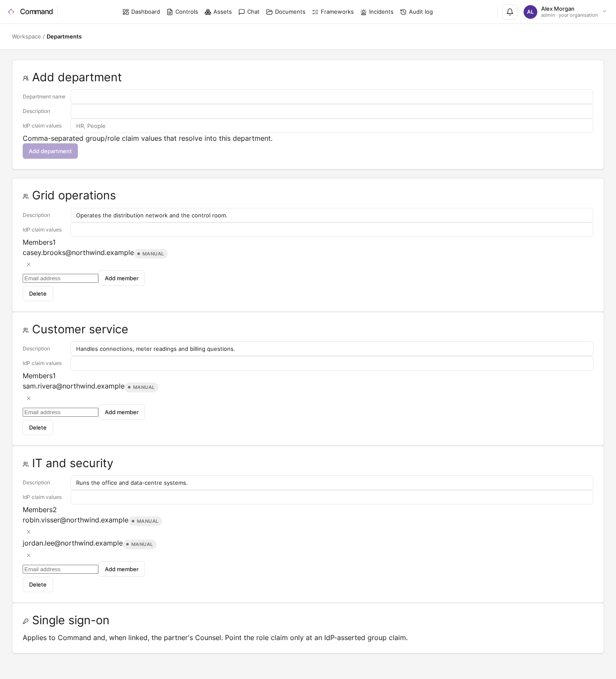Remove robin.visser member with the x icon
Image resolution: width=616 pixels, height=679 pixels.
(29, 532)
